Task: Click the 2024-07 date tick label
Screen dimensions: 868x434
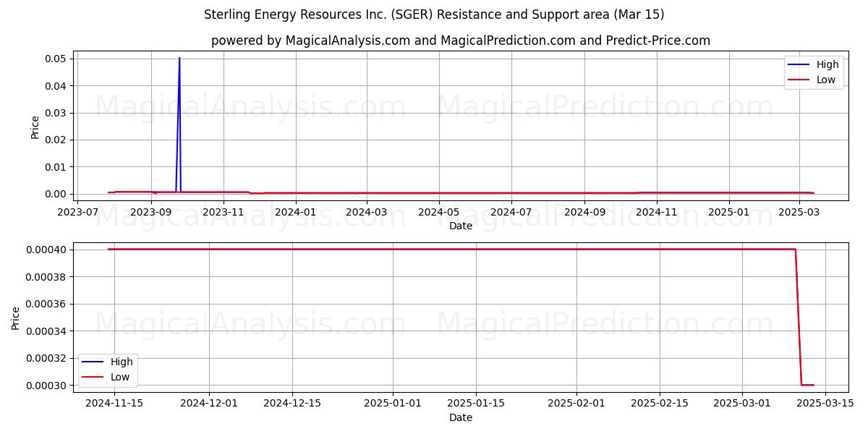Action: pos(511,213)
